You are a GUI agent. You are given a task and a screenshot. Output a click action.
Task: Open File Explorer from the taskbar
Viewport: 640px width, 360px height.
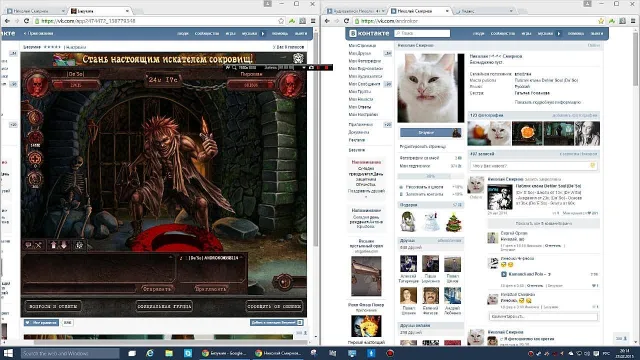(169, 353)
